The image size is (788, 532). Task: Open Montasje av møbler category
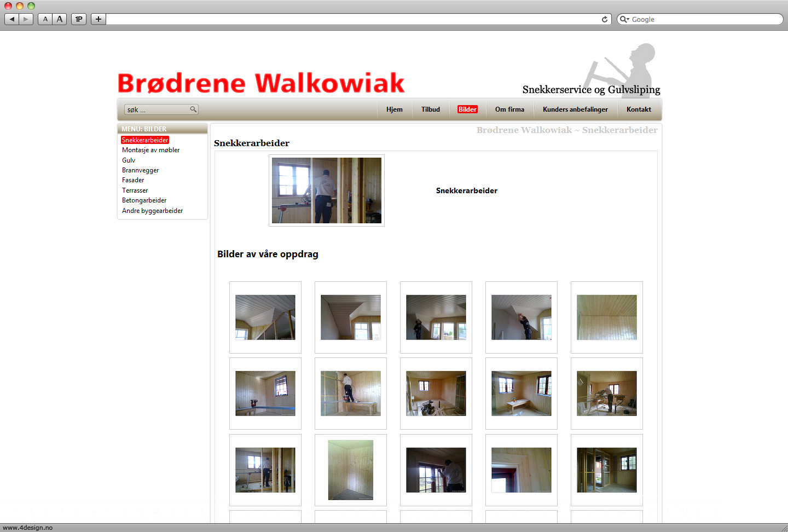[150, 150]
